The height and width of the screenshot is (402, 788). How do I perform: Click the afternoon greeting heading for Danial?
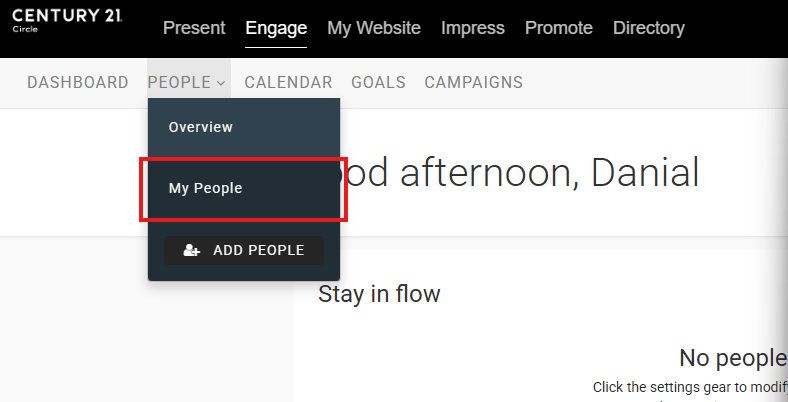(x=520, y=173)
